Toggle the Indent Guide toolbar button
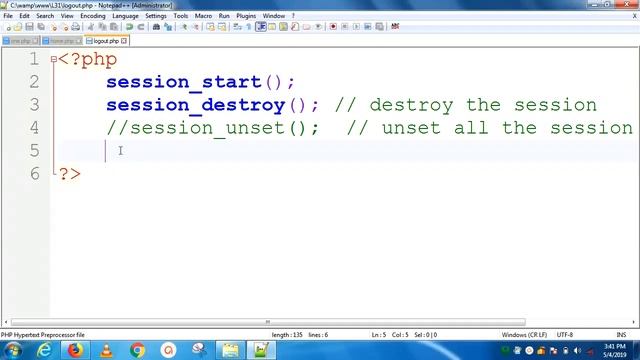This screenshot has height=360, width=640. 260,27
